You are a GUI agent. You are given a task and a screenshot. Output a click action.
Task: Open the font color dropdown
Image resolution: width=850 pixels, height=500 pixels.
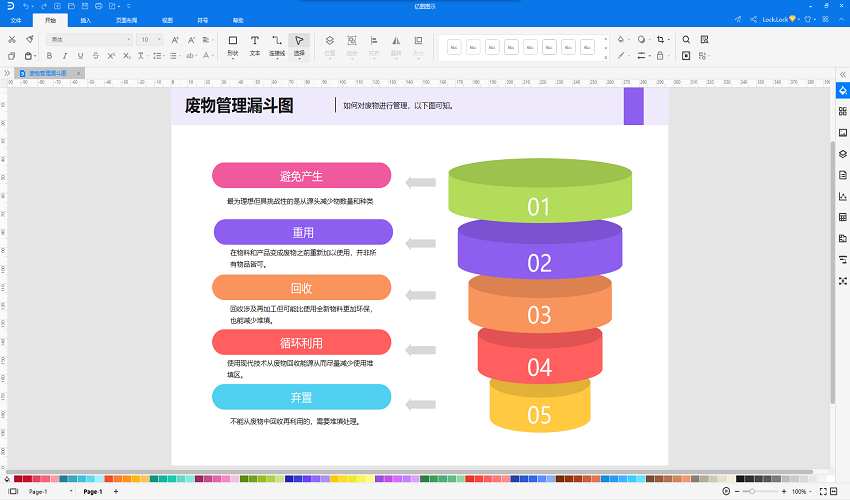[207, 56]
